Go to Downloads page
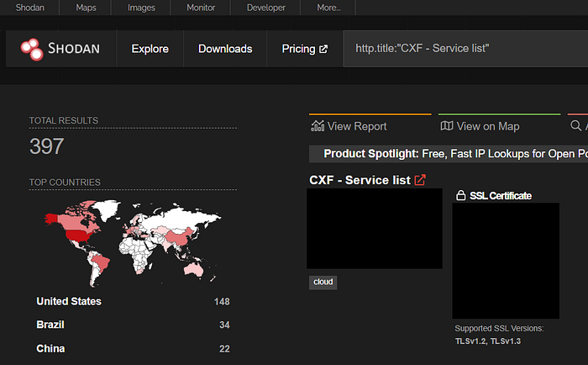 (225, 49)
